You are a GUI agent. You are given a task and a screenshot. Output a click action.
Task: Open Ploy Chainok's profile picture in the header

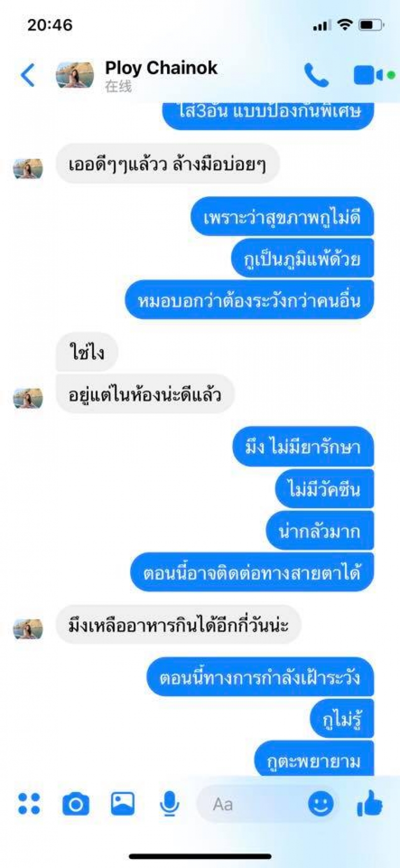[74, 75]
